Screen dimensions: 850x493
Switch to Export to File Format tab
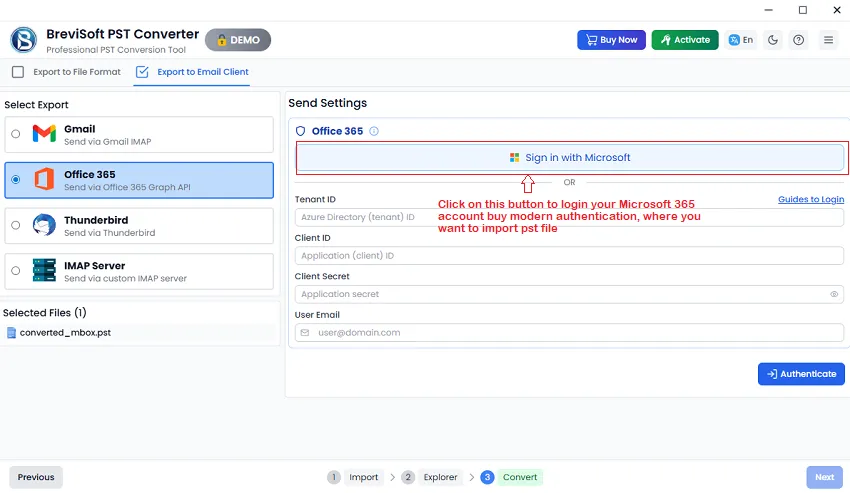66,72
